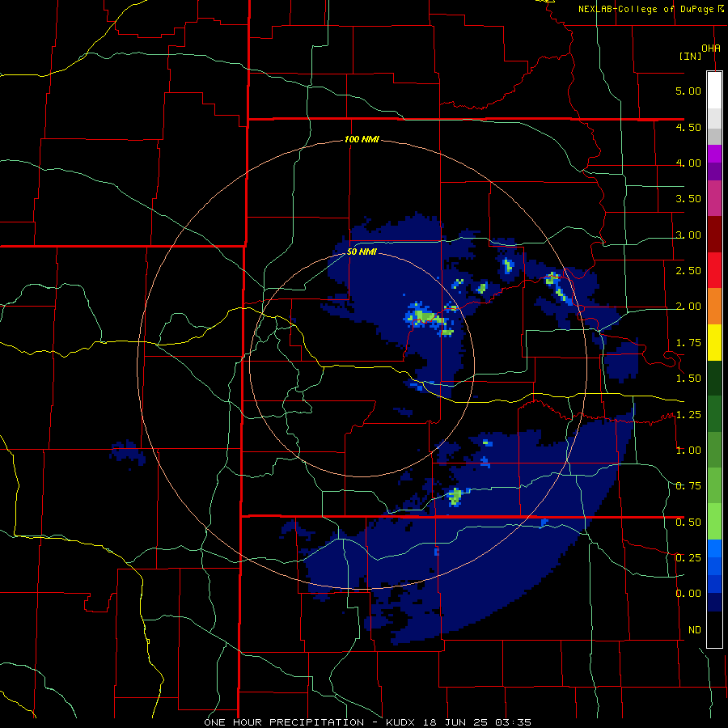This screenshot has height=728, width=728.
Task: Pick the orange legend swatch near 2.00
Action: 714,307
